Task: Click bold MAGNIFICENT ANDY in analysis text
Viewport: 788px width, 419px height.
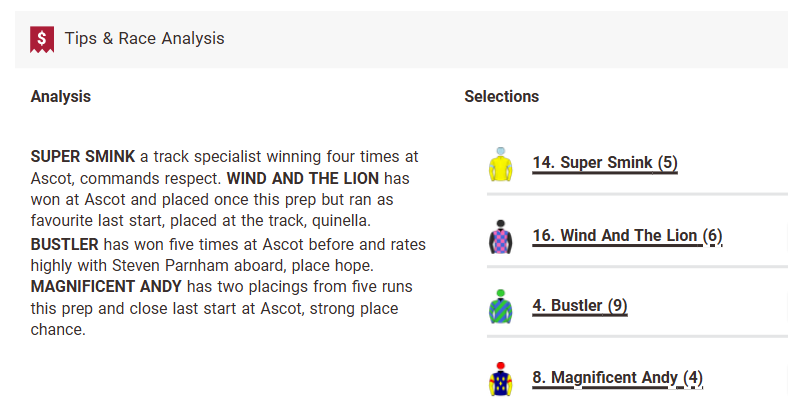Action: (105, 287)
